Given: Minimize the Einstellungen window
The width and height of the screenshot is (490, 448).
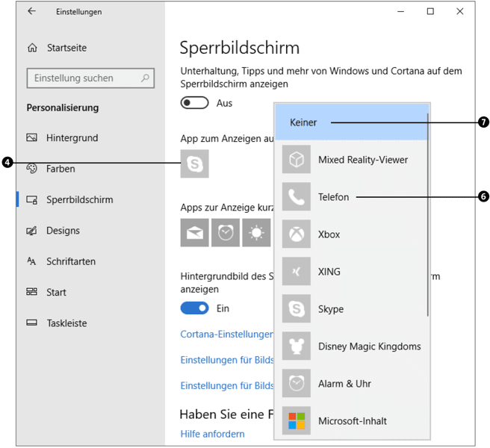Looking at the screenshot, I should coord(400,11).
